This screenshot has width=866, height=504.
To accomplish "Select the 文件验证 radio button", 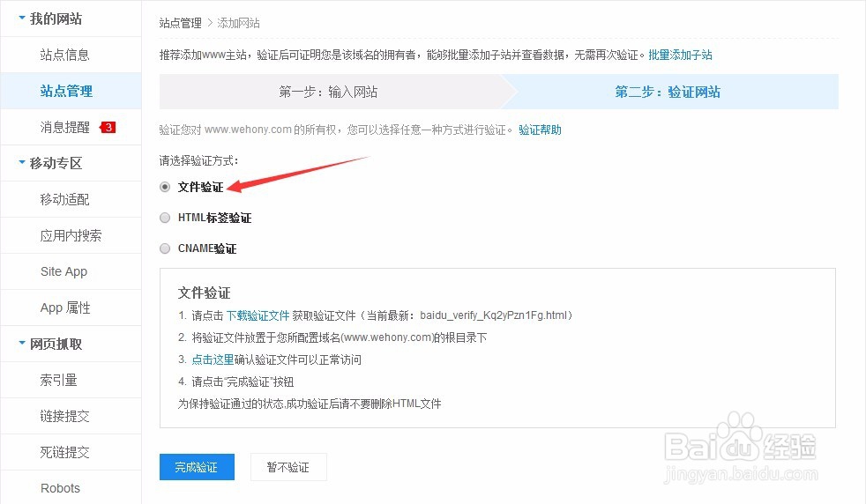I will coord(165,187).
